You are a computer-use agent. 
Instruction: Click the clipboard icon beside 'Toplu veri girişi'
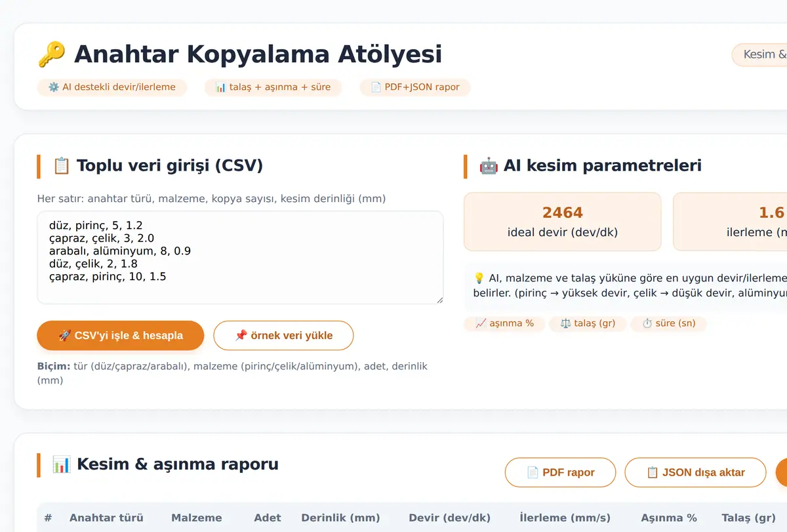click(61, 166)
